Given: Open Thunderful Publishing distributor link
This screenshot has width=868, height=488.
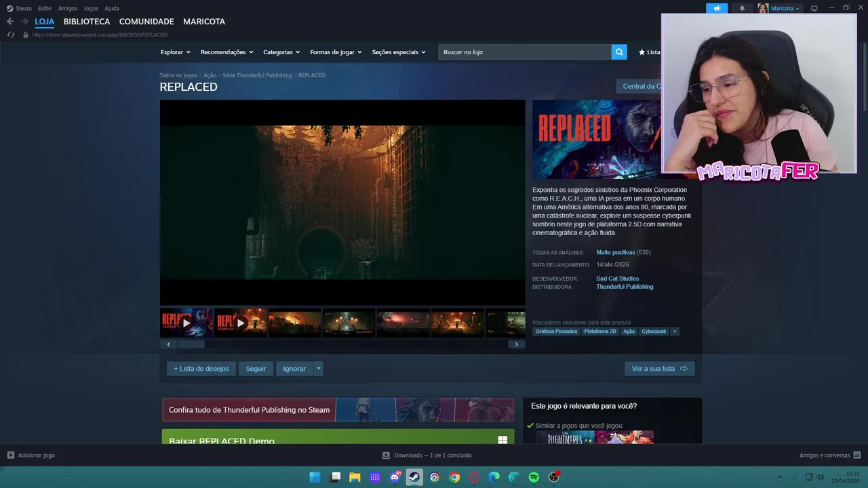Looking at the screenshot, I should [x=625, y=287].
